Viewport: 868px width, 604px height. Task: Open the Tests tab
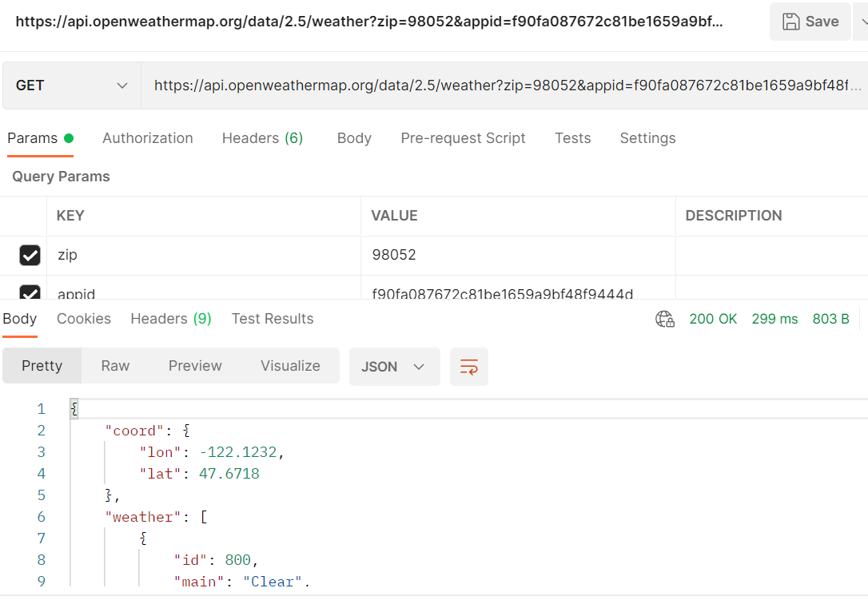pyautogui.click(x=572, y=137)
